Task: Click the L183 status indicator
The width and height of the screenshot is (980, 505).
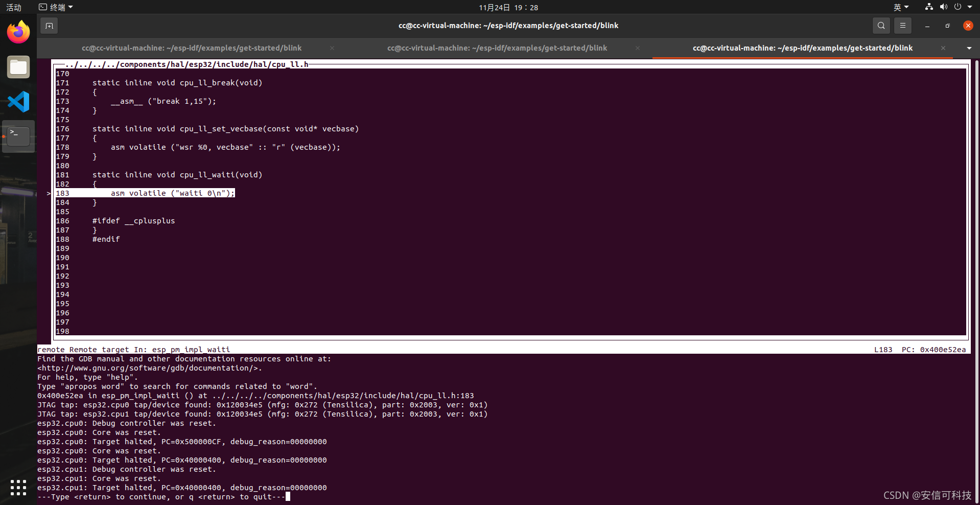Action: tap(883, 350)
